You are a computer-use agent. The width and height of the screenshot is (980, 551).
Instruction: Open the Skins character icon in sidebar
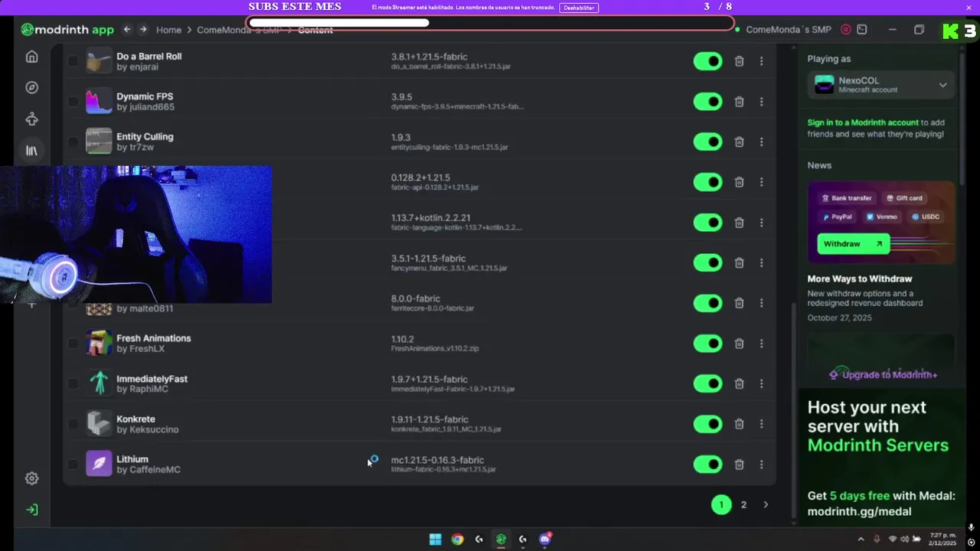[31, 119]
